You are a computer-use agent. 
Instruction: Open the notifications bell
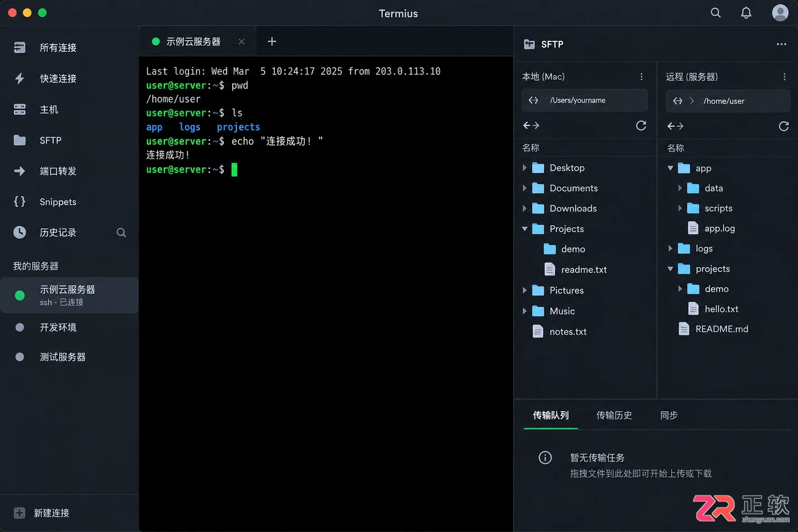tap(746, 13)
